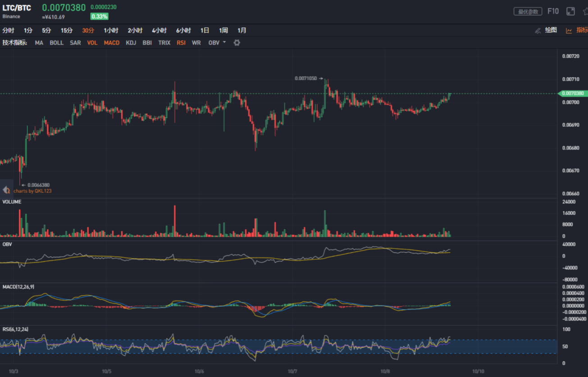Click the fullscreen expand icon
The width and height of the screenshot is (588, 377).
570,12
